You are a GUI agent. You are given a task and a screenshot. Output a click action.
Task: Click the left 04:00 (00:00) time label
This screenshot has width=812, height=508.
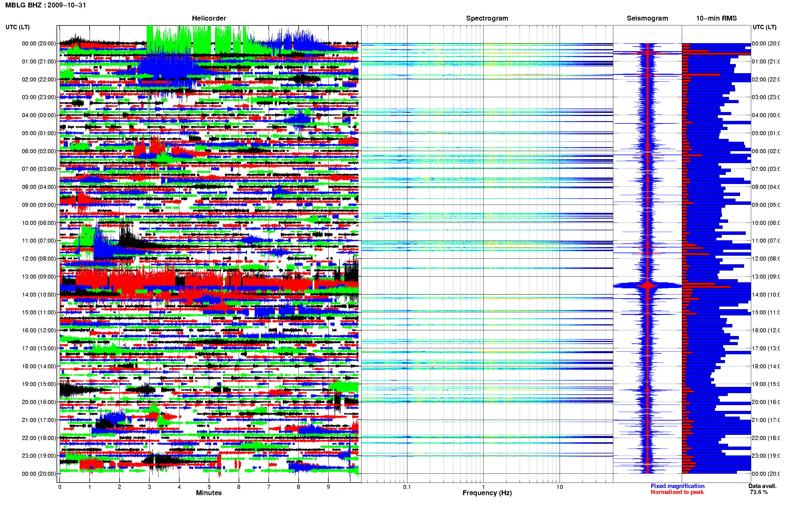(39, 115)
